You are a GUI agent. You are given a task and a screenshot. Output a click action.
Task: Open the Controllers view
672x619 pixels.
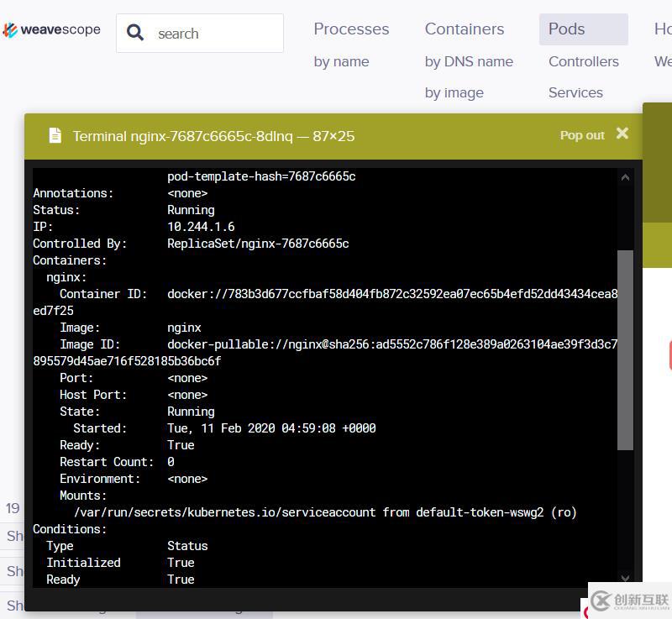pyautogui.click(x=583, y=60)
